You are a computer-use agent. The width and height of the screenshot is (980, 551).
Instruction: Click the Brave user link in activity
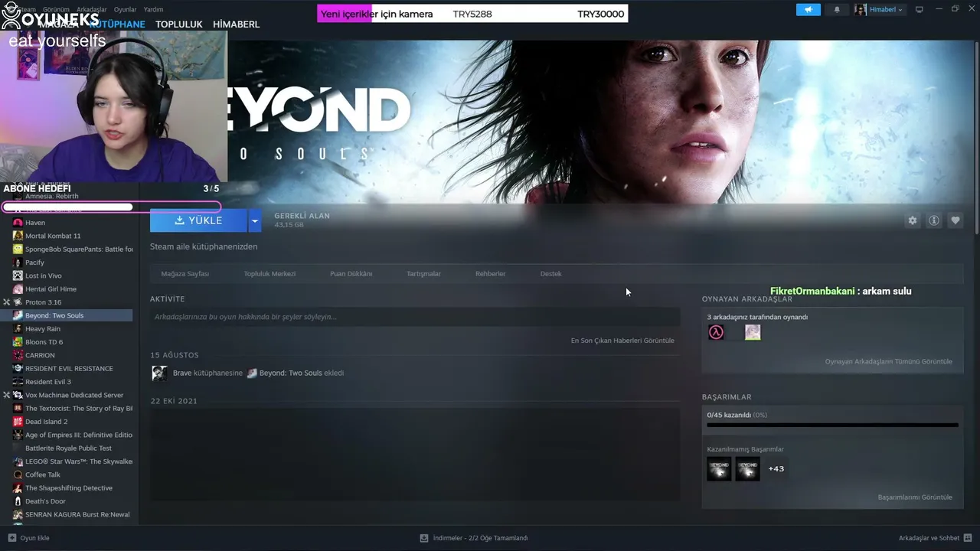click(x=182, y=373)
